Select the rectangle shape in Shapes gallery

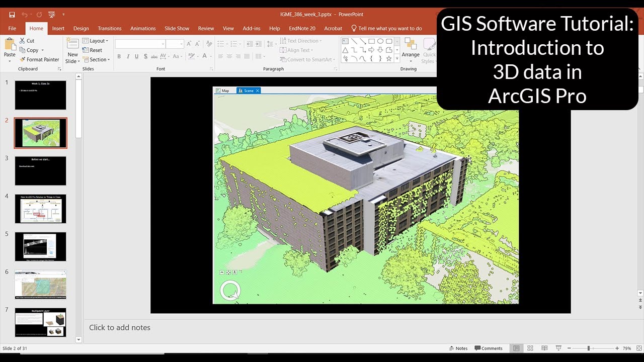[x=371, y=41]
